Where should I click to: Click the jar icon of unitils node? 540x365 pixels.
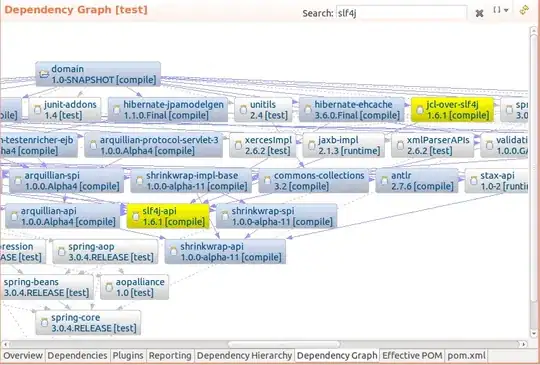pos(243,110)
